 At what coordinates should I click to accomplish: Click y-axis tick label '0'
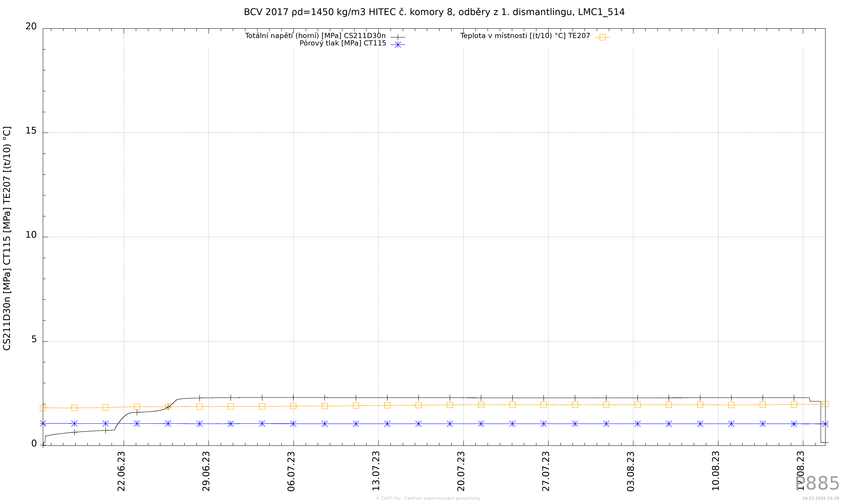pyautogui.click(x=34, y=444)
